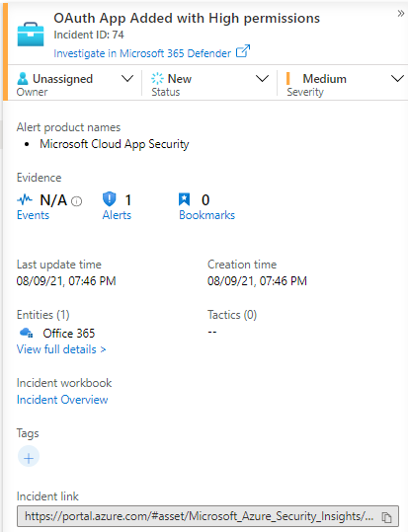Click the Office 365 entity name
The image size is (408, 532).
tap(69, 334)
